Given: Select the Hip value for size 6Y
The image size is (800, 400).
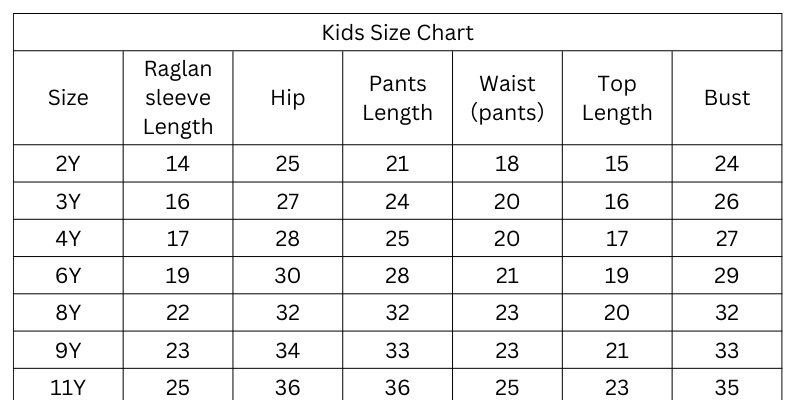Looking at the screenshot, I should point(288,276).
